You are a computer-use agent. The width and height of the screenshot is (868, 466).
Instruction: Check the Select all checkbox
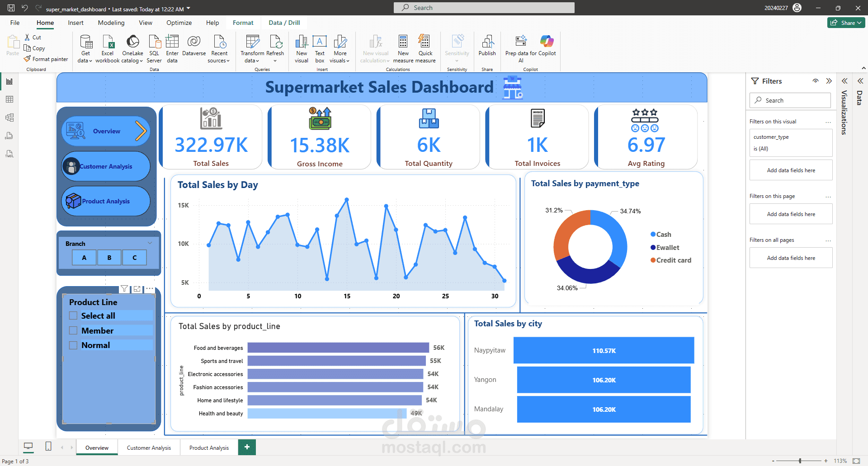click(73, 315)
